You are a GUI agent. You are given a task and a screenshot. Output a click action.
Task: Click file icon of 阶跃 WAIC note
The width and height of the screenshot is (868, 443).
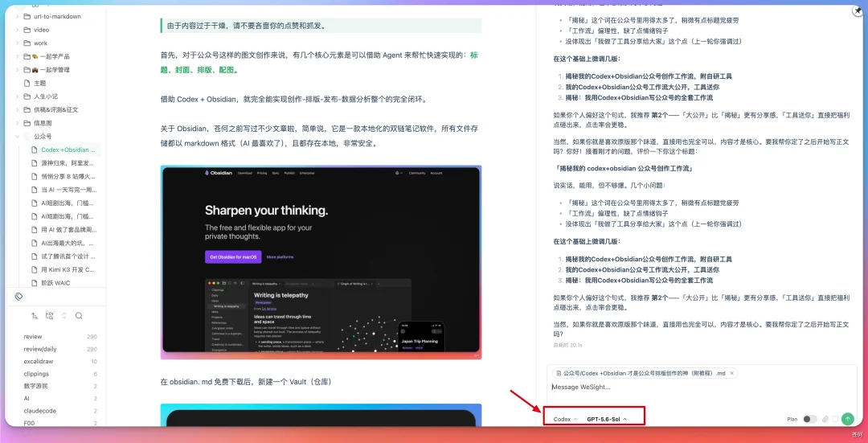pos(35,283)
